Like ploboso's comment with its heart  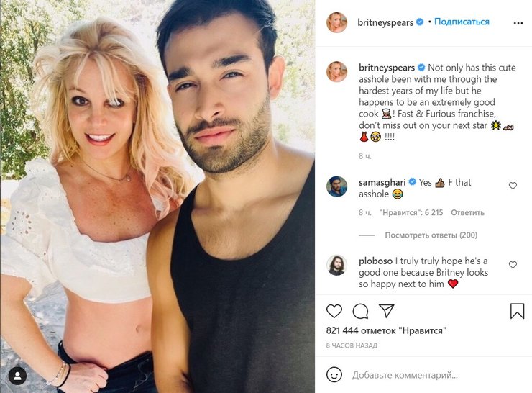513,265
